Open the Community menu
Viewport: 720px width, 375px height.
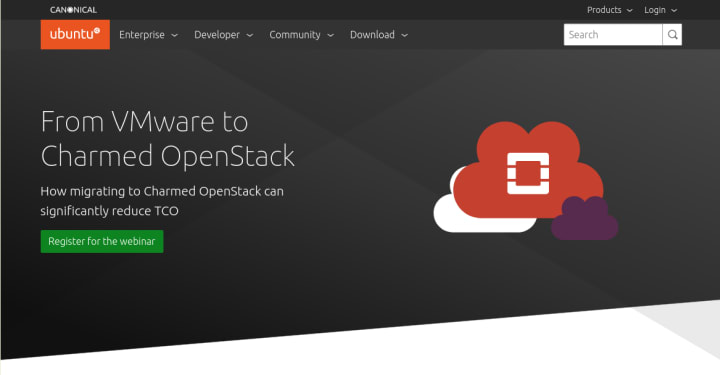point(295,35)
